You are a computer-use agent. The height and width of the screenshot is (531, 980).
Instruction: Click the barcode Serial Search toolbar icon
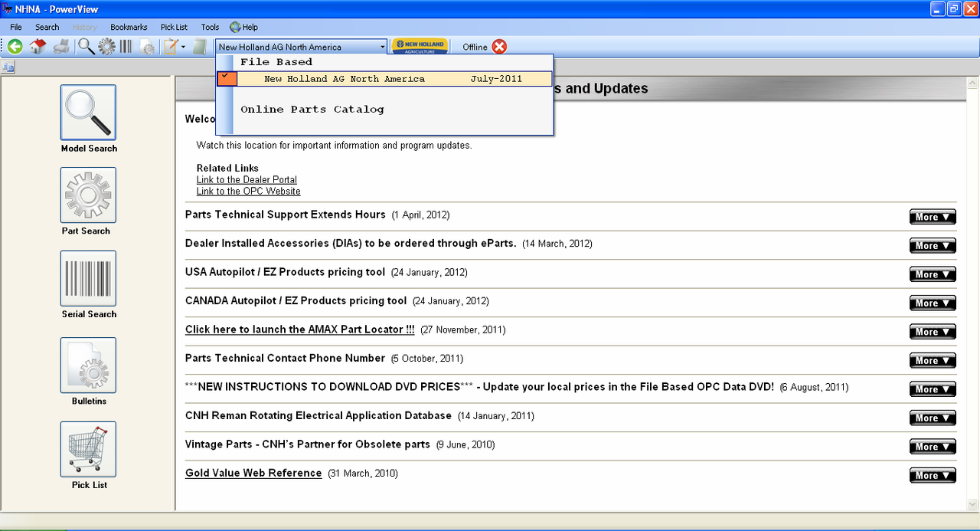point(126,47)
